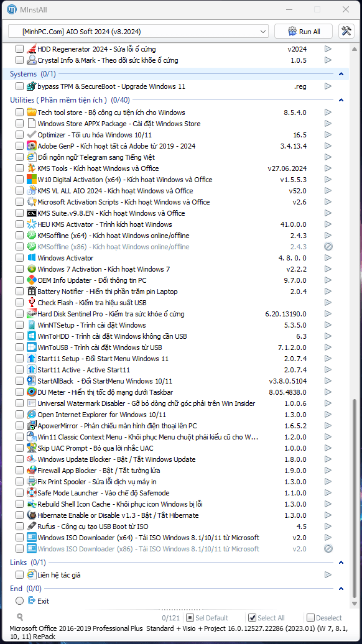This screenshot has height=644, width=362.
Task: Select Đổi ngôn ngữ Telegram sang Tiếng Việt
Action: pyautogui.click(x=96, y=157)
